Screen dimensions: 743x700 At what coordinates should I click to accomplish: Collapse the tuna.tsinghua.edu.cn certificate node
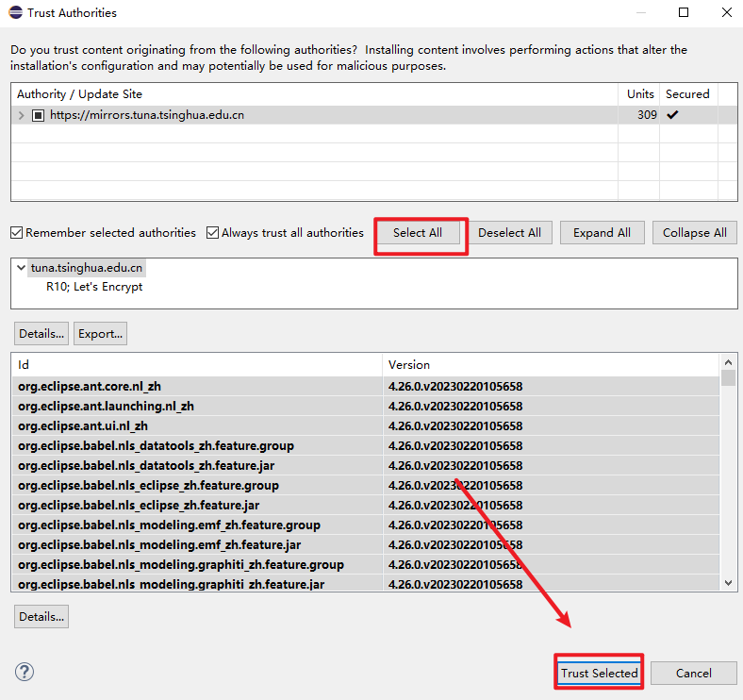tap(22, 268)
